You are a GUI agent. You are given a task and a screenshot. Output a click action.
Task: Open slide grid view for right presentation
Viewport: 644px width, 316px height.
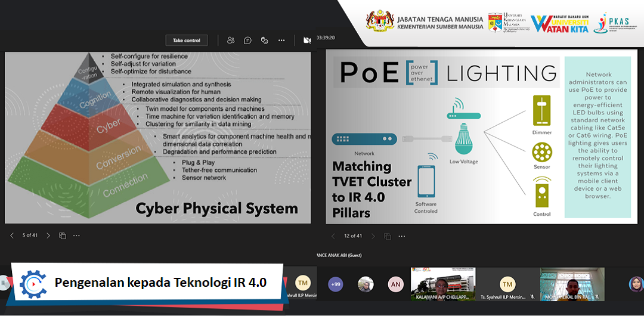[388, 236]
